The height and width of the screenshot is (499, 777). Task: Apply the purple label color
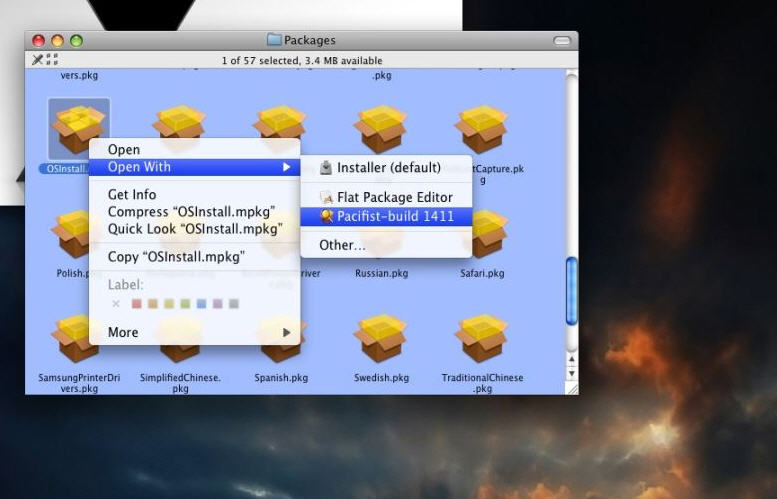pos(218,303)
